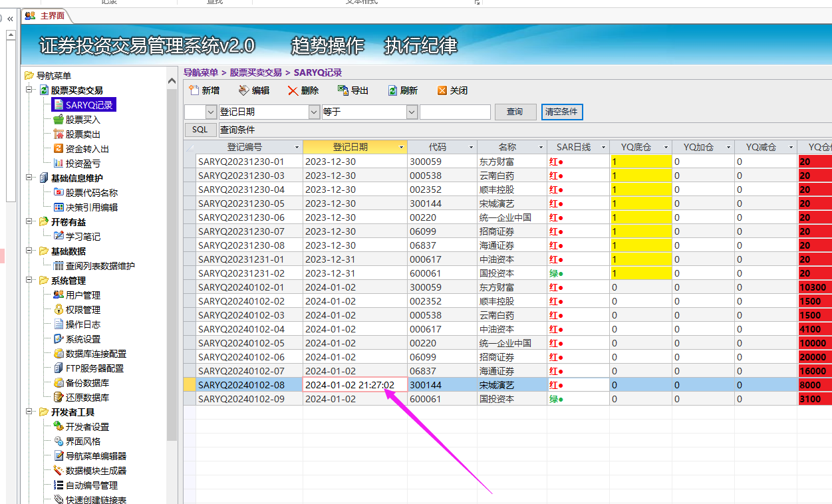Viewport: 832px width, 504px height.
Task: Open 用户管理 in the navigation tree
Action: 82,295
